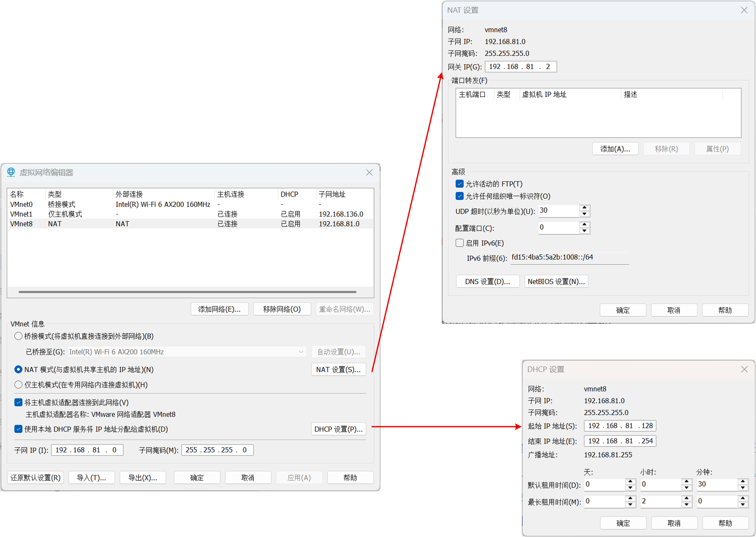Click the 网关 IP input field

(x=520, y=67)
